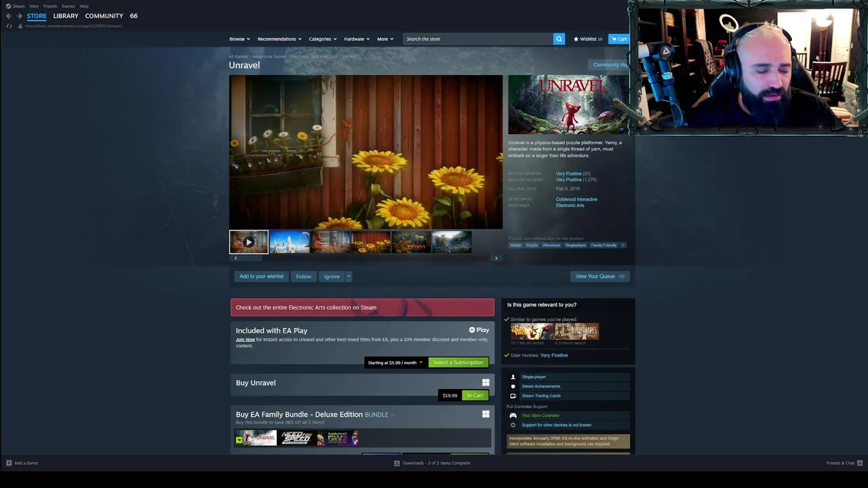The width and height of the screenshot is (868, 488).
Task: Click the GW2 thumbnail in the bundle
Action: (337, 439)
